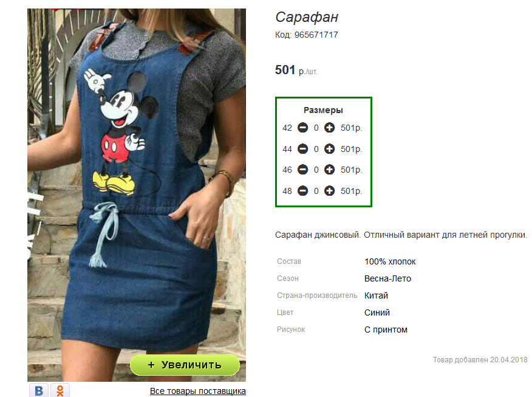Decrease quantity for size 42
The height and width of the screenshot is (397, 532).
click(302, 128)
